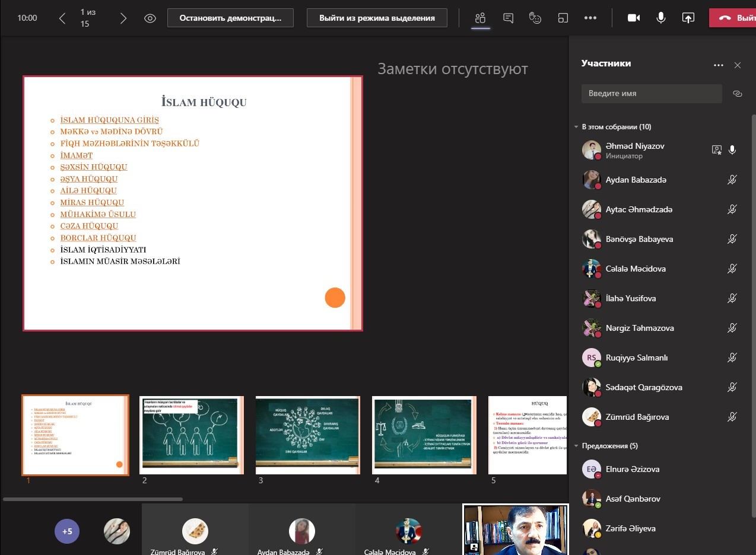Viewport: 756px width, 555px height.
Task: Click the 'İSLAM HÜQUQUNA GİRİŞ' link
Action: click(x=109, y=120)
